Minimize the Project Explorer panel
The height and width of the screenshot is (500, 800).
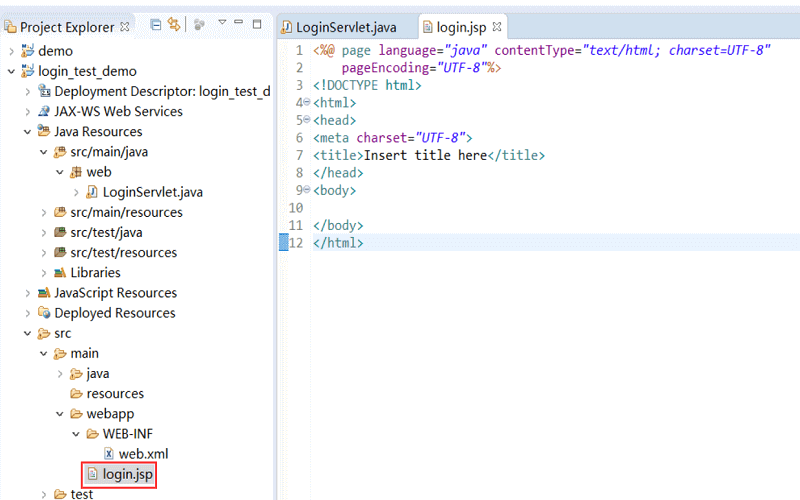pos(238,22)
